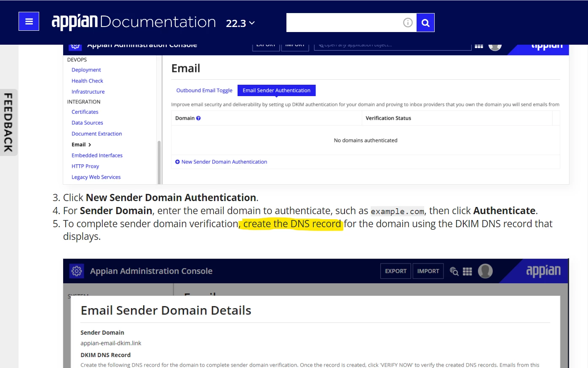Select the Email sidebar item

pyautogui.click(x=79, y=145)
